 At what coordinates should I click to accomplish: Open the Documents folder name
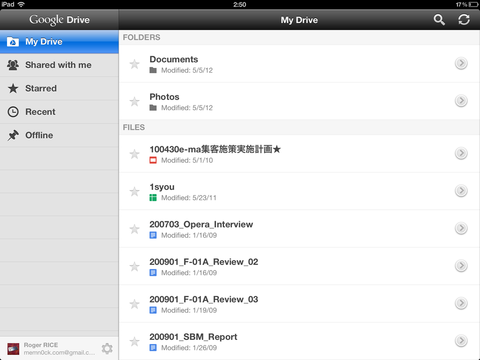174,59
